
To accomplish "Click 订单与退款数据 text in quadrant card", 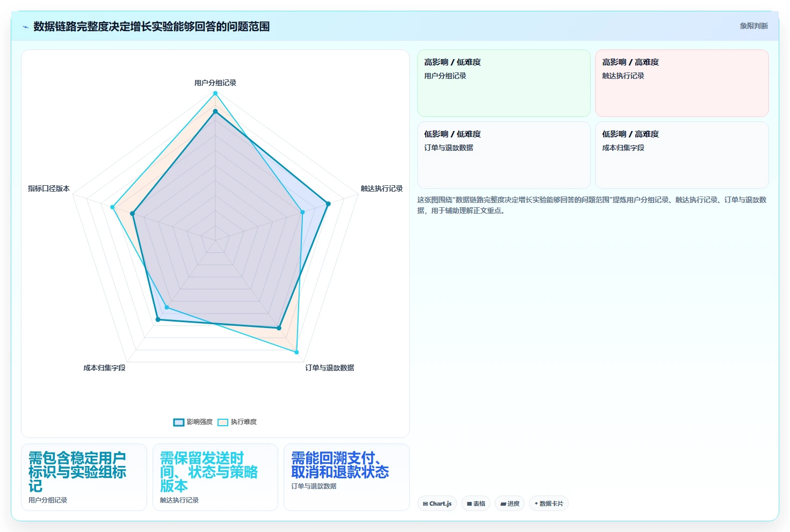I will coord(448,148).
